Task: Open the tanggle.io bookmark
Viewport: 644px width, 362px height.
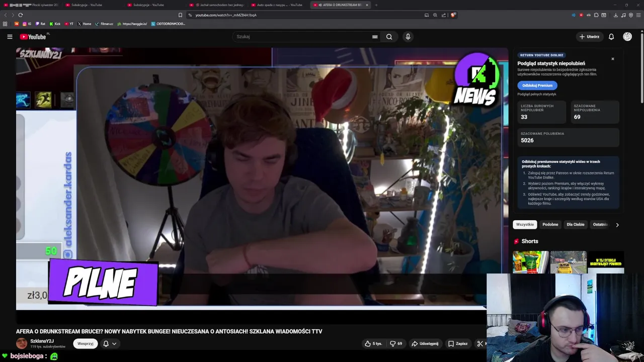Action: [132, 24]
